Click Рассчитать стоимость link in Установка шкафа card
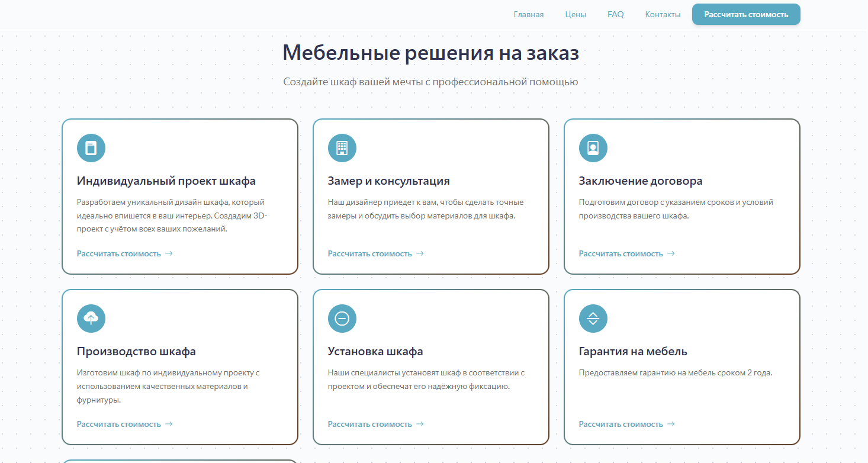The width and height of the screenshot is (868, 463). click(x=370, y=424)
